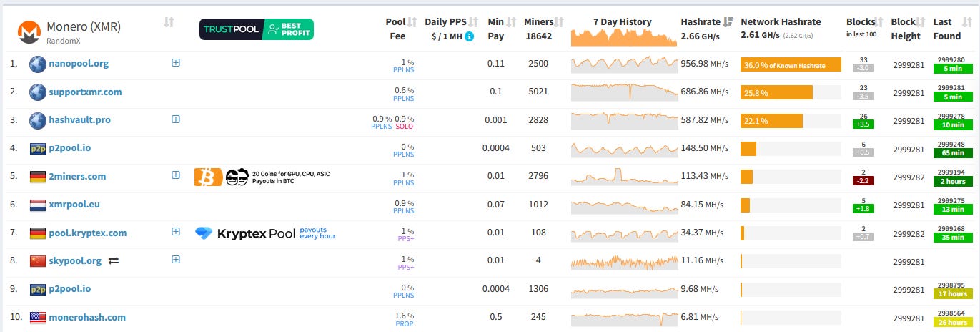Open the p2pool.io link in row 4

click(69, 148)
